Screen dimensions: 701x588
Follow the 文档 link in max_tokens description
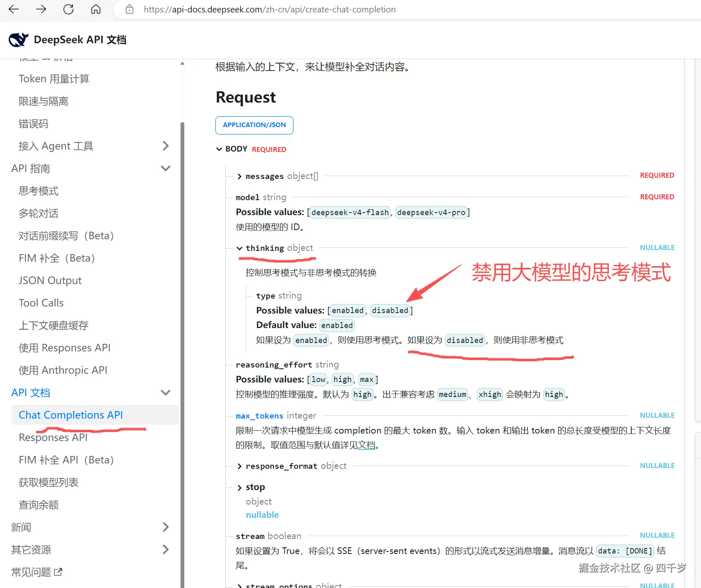(366, 445)
